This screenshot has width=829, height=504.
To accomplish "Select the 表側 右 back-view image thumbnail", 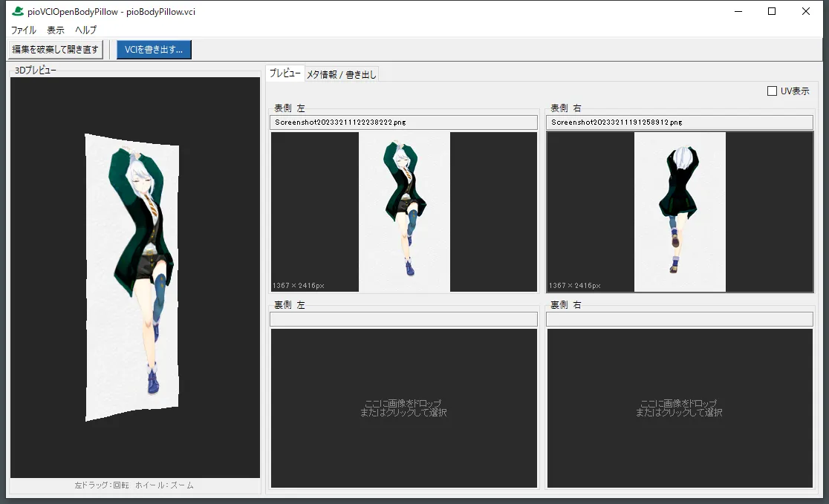I will [680, 212].
